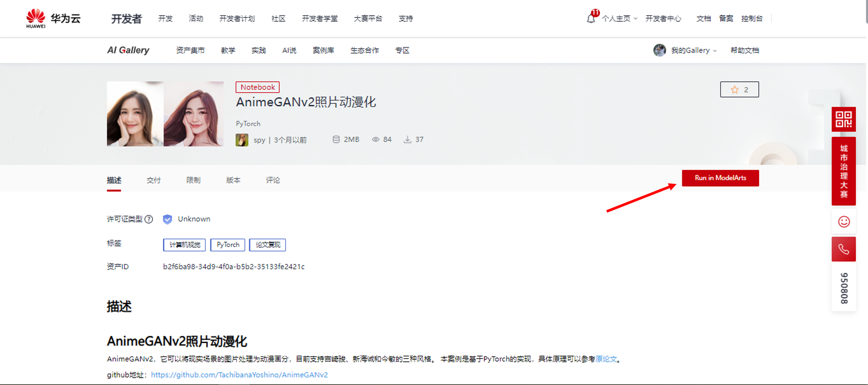This screenshot has width=868, height=385.
Task: Click the real photo portrait thumbnail
Action: 135,114
